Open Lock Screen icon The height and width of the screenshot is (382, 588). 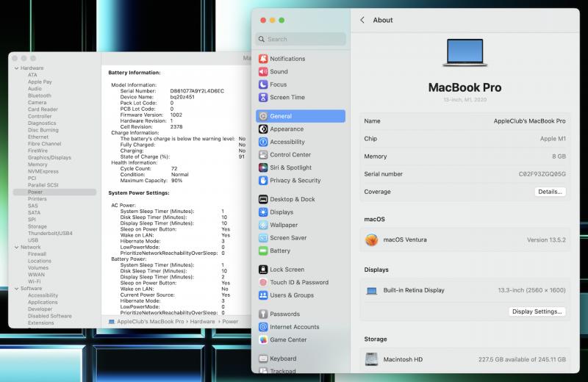pos(263,269)
